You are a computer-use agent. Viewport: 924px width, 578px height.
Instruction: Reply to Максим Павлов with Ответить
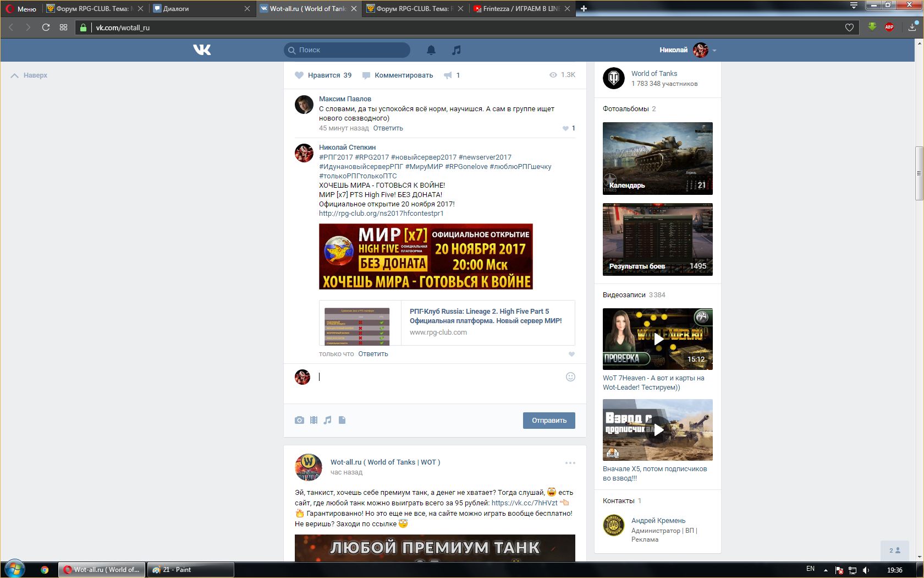pyautogui.click(x=388, y=128)
